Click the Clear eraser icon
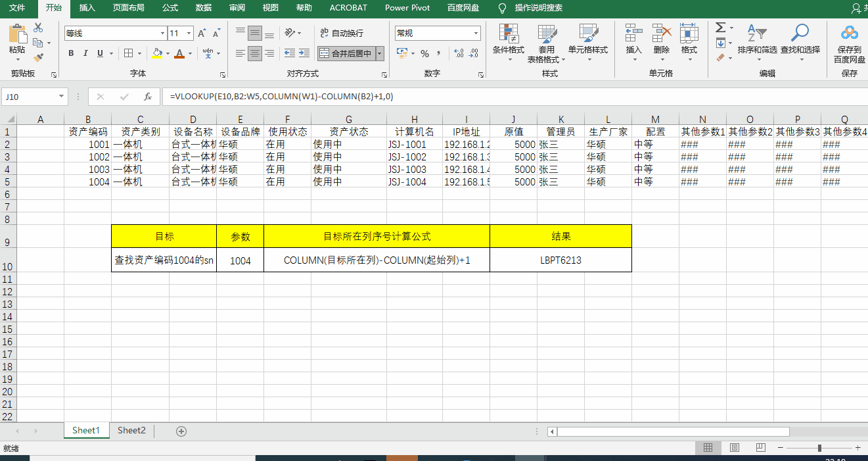The width and height of the screenshot is (868, 461). point(720,58)
